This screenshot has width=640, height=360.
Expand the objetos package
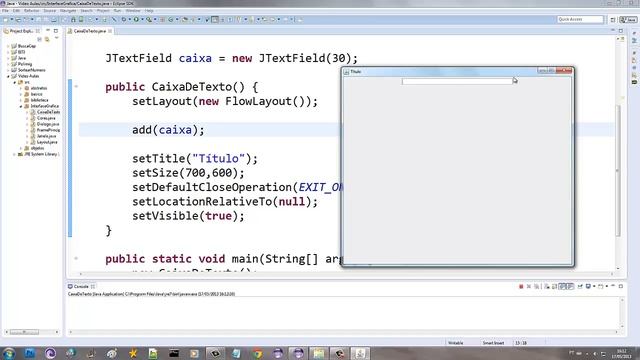point(21,148)
